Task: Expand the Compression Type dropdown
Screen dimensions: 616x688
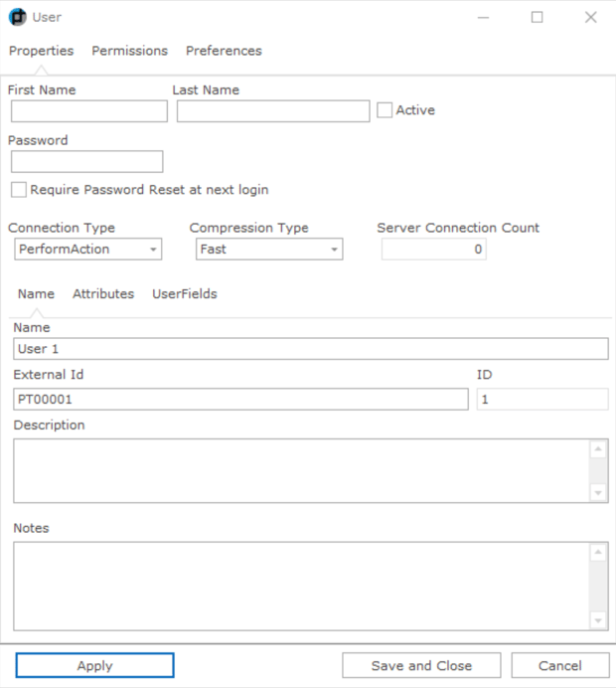Action: coord(269,250)
